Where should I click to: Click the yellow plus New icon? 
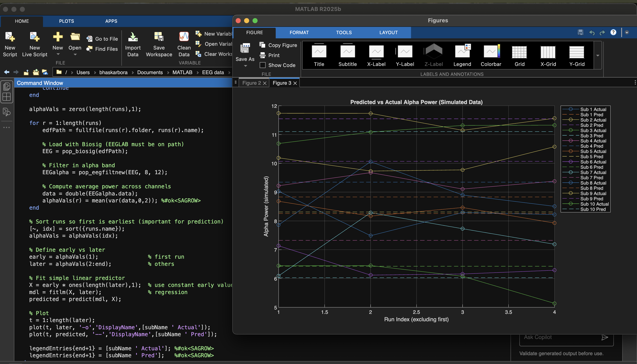58,37
